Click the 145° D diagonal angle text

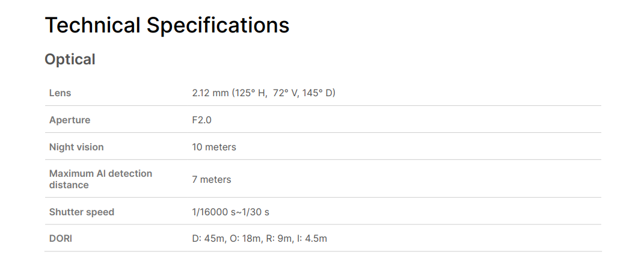[x=318, y=93]
